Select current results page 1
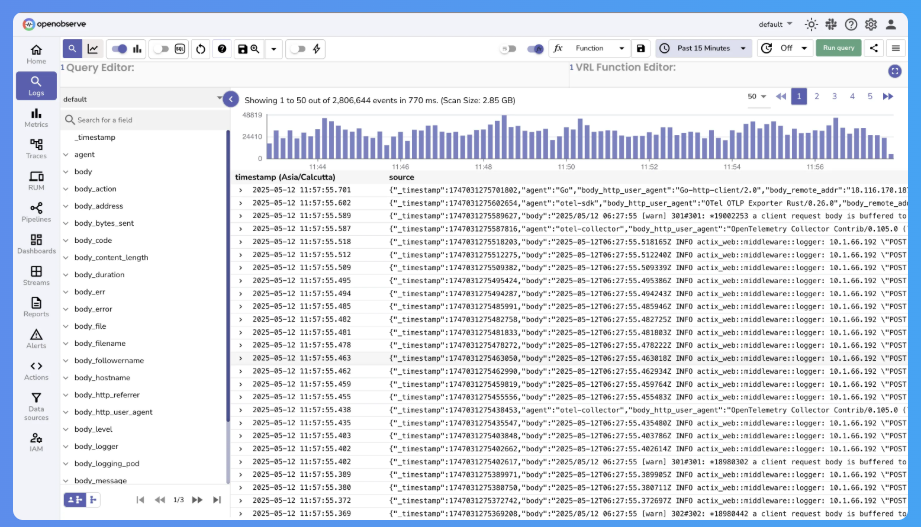This screenshot has width=921, height=527. [799, 96]
